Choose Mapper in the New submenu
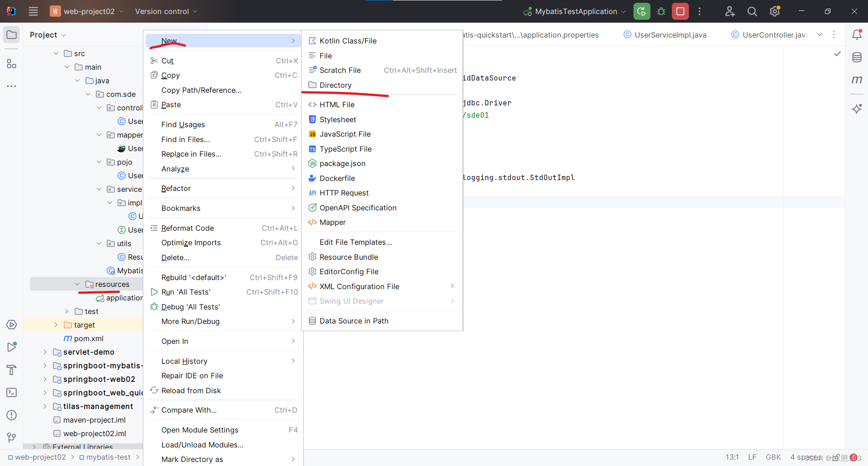868x466 pixels. tap(382, 222)
